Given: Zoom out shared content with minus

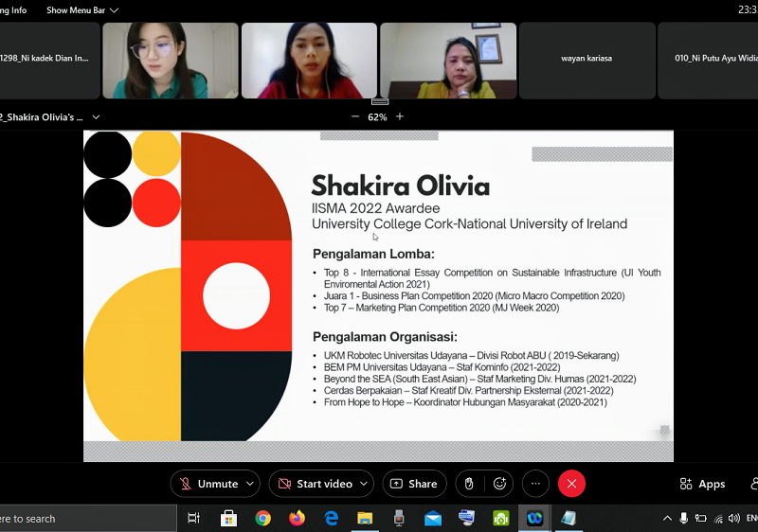Looking at the screenshot, I should tap(355, 116).
